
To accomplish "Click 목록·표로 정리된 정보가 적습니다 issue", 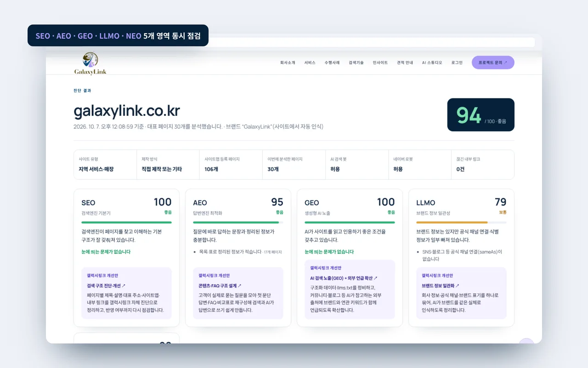I will pyautogui.click(x=230, y=252).
